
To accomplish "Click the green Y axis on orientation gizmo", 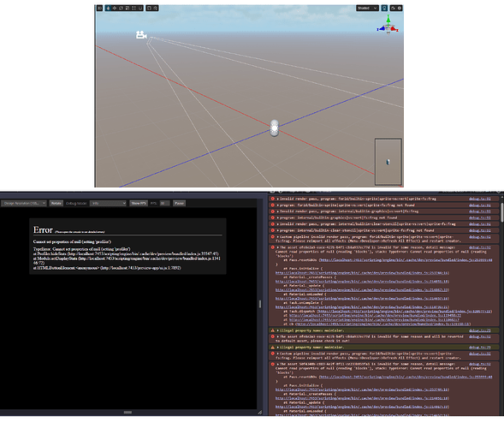I will (x=388, y=19).
